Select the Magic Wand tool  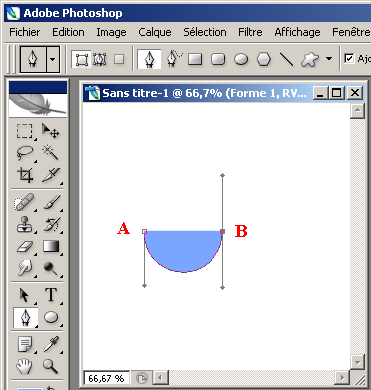(x=51, y=153)
